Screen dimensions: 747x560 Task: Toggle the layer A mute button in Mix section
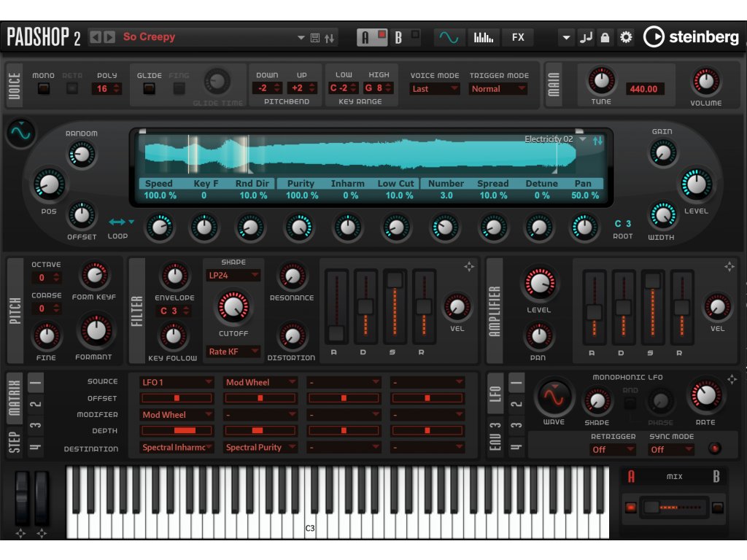[631, 507]
